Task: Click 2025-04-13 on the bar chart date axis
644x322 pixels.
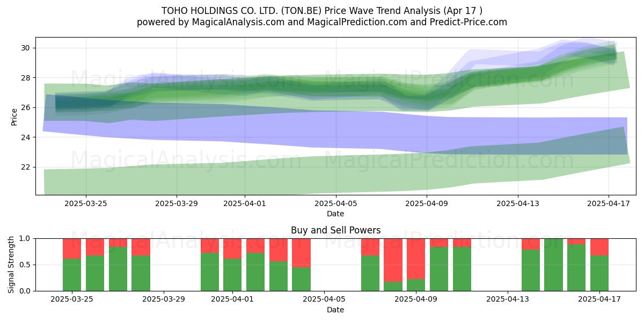Action: click(x=508, y=299)
